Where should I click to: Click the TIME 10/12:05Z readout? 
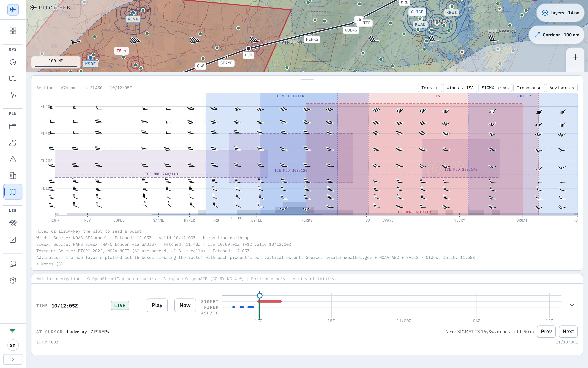(x=57, y=306)
